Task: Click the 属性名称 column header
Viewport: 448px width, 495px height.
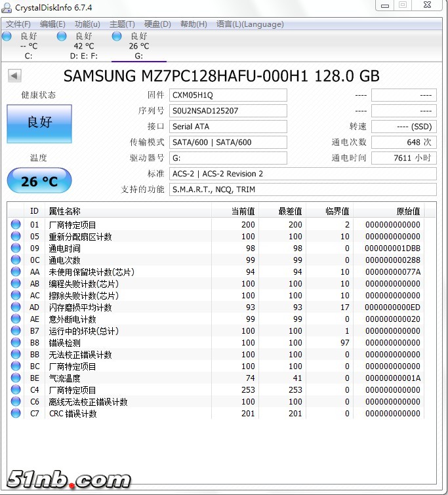Action: 64,211
